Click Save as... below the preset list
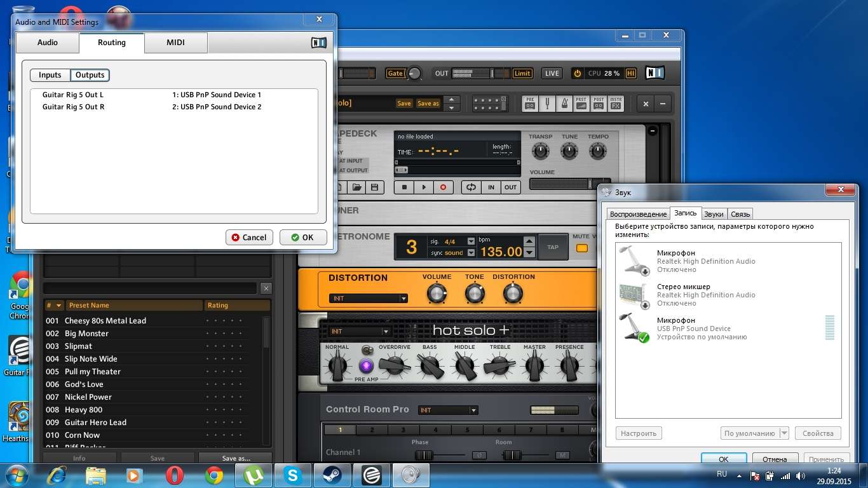Viewport: 868px width, 488px height. tap(236, 458)
